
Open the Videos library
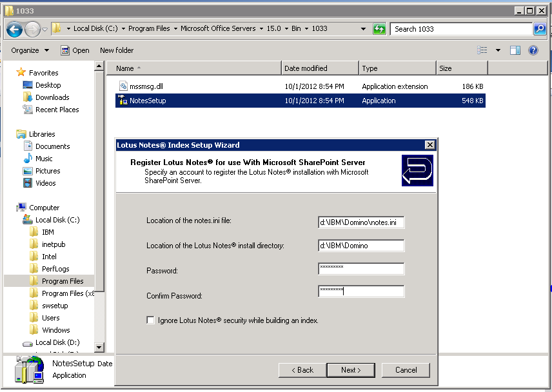[45, 183]
